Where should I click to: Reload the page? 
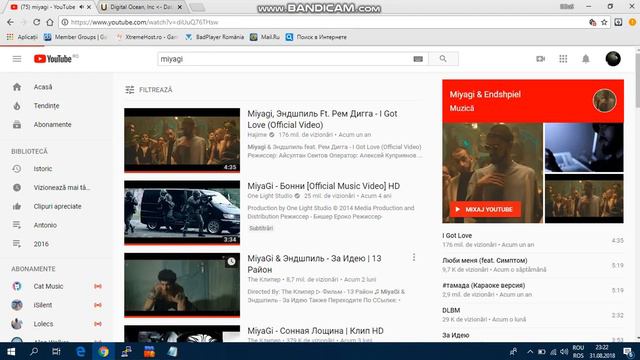coord(37,22)
